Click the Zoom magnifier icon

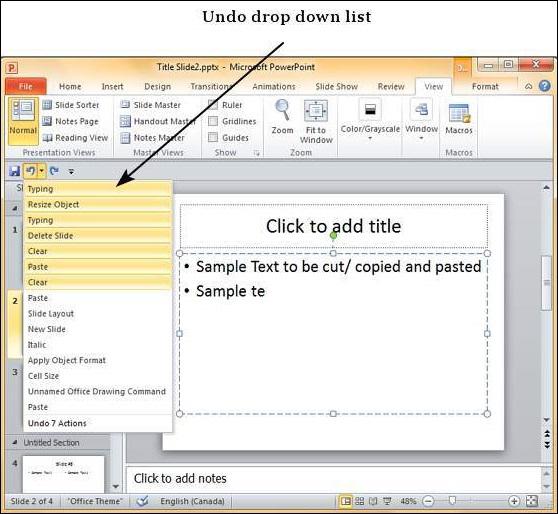point(283,110)
